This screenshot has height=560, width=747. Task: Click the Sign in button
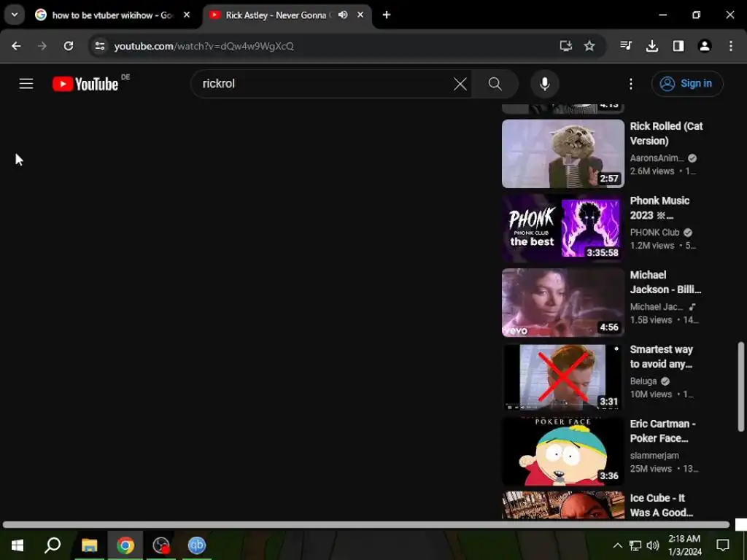click(687, 84)
